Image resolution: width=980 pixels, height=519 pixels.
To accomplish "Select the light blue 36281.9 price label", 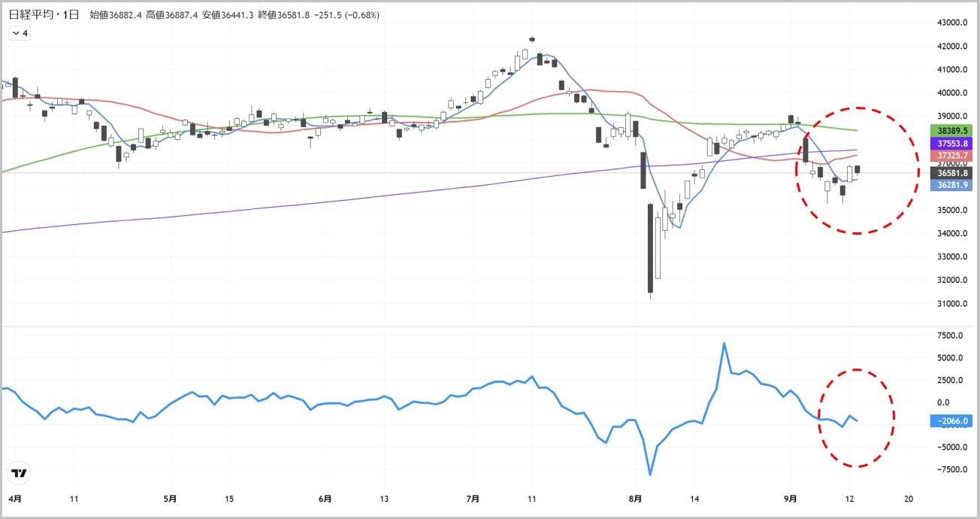I will [x=951, y=185].
